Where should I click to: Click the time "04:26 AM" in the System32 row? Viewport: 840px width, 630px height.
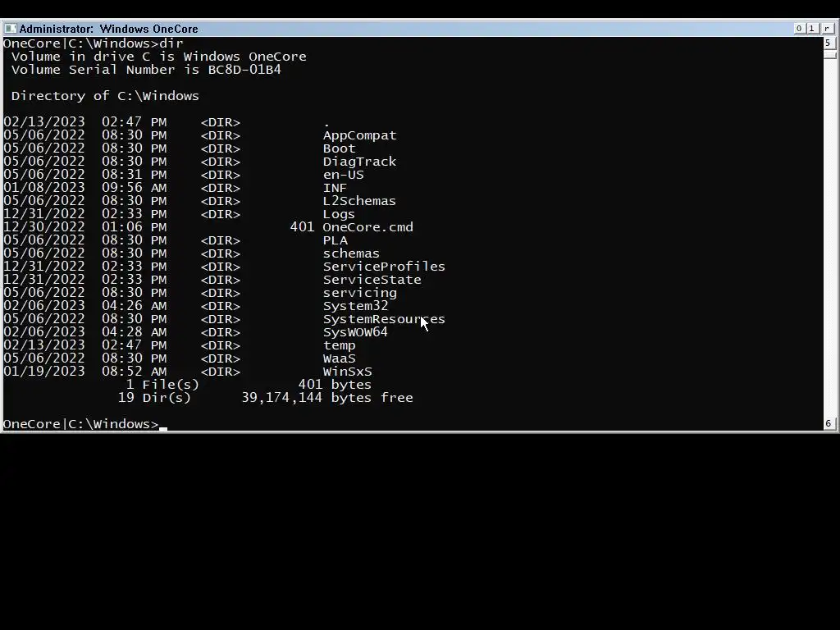135,306
